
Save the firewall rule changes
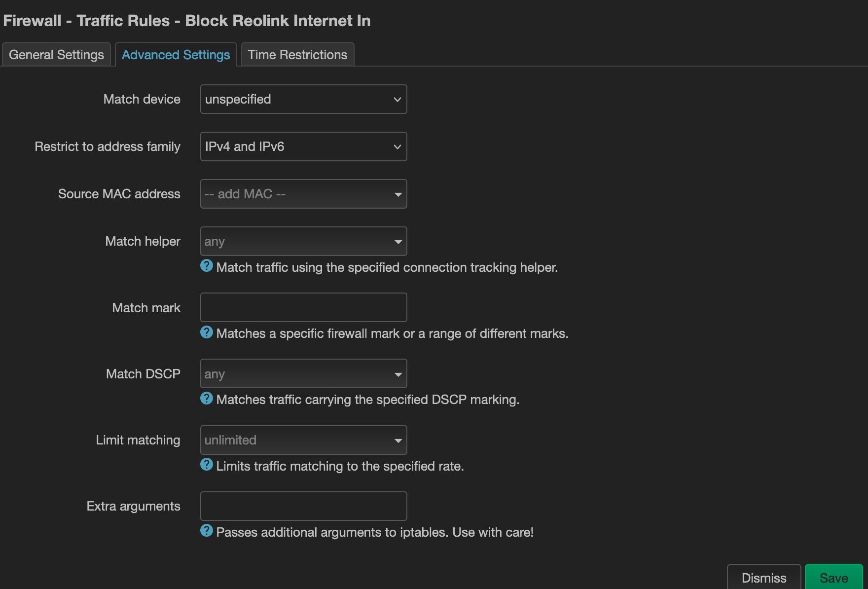pyautogui.click(x=833, y=578)
